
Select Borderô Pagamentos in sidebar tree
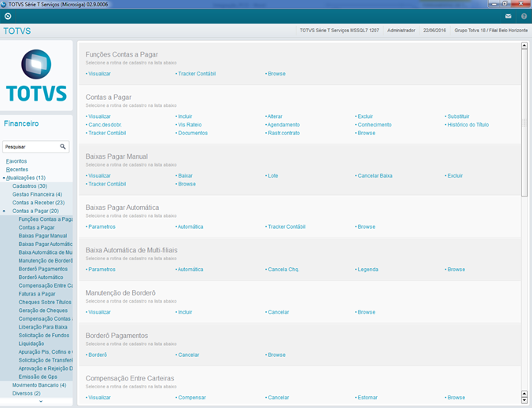click(43, 269)
